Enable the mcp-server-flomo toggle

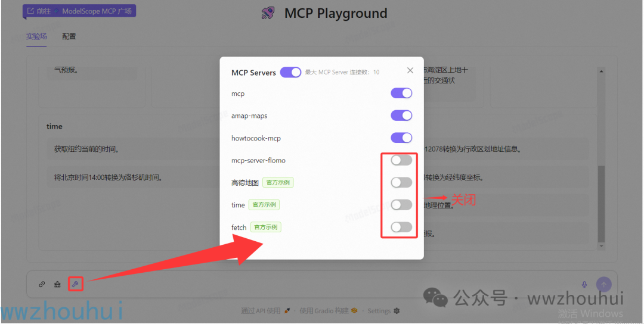[x=401, y=160]
